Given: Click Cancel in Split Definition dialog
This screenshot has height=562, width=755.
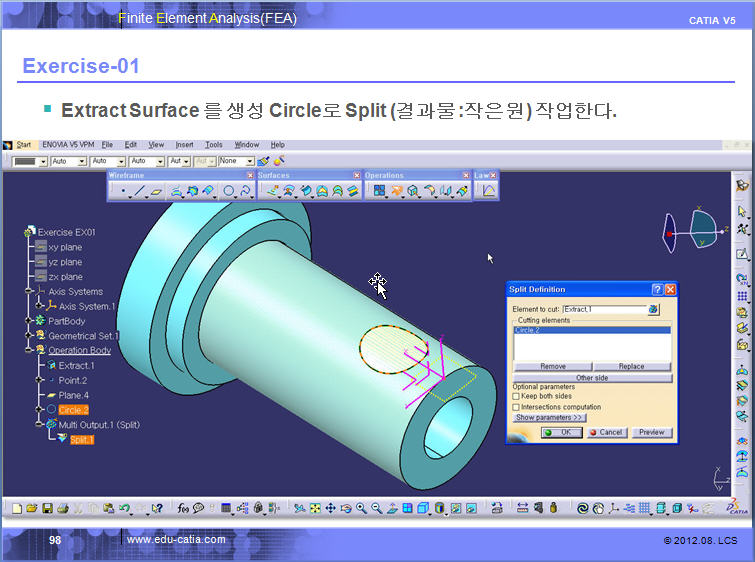Looking at the screenshot, I should (x=607, y=432).
